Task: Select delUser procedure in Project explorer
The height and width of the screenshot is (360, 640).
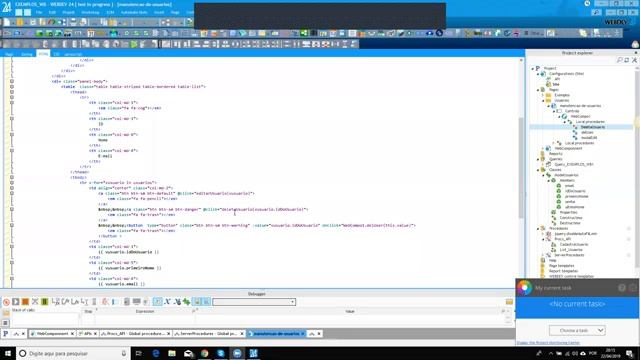Action: pos(587,133)
